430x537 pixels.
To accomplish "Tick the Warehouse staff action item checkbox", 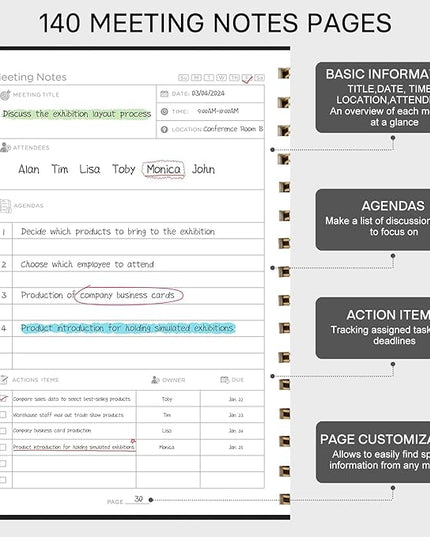I will click(3, 415).
